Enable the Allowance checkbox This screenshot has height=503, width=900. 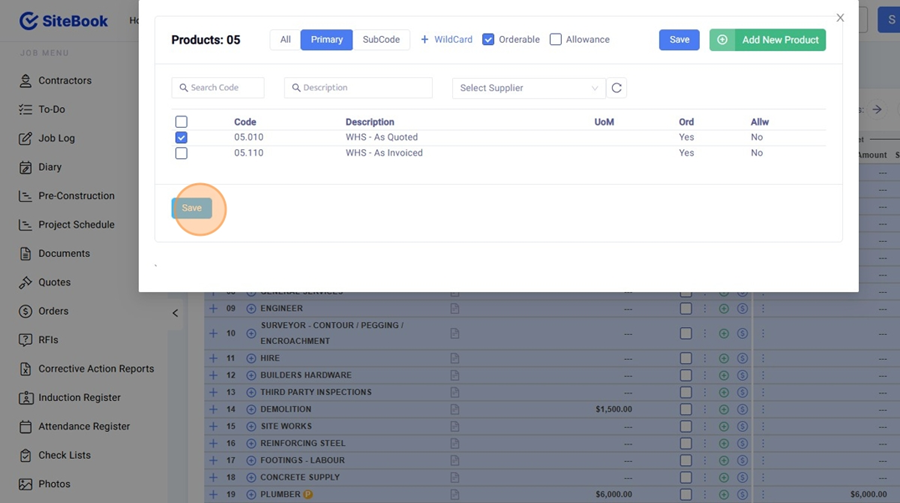556,40
